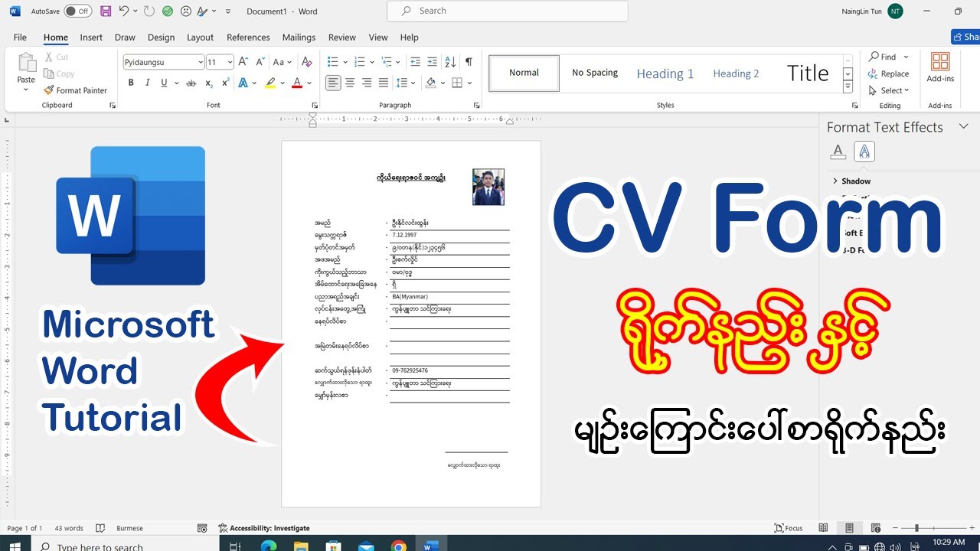
Task: Click the Format Painter button
Action: click(x=75, y=90)
